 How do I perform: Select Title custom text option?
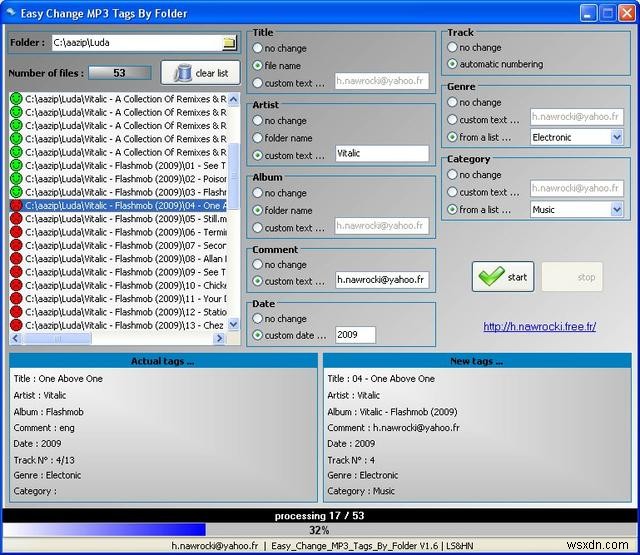tap(258, 83)
